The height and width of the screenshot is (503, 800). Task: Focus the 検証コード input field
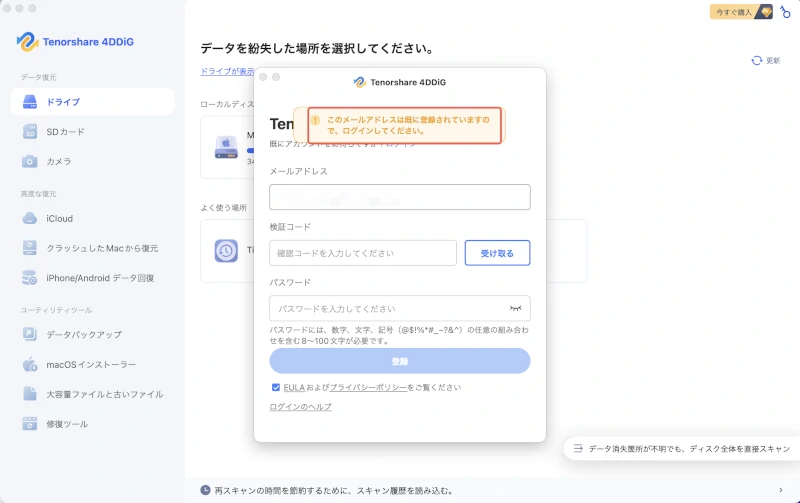(x=363, y=253)
